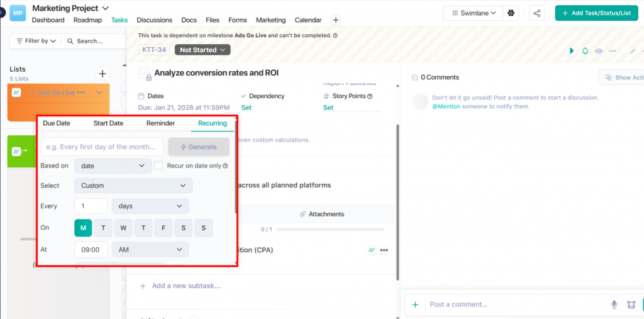Screen dimensions: 644x319
Task: Switch to the Reminder tab
Action: (x=160, y=123)
